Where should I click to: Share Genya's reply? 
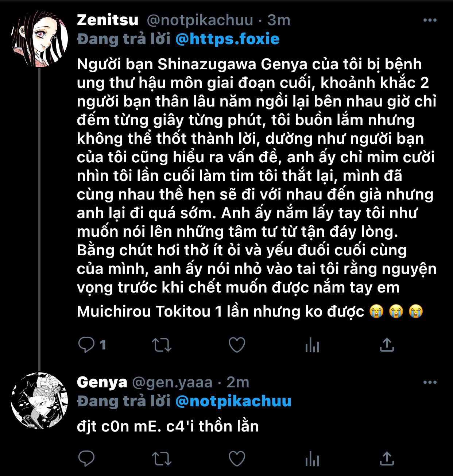(387, 458)
